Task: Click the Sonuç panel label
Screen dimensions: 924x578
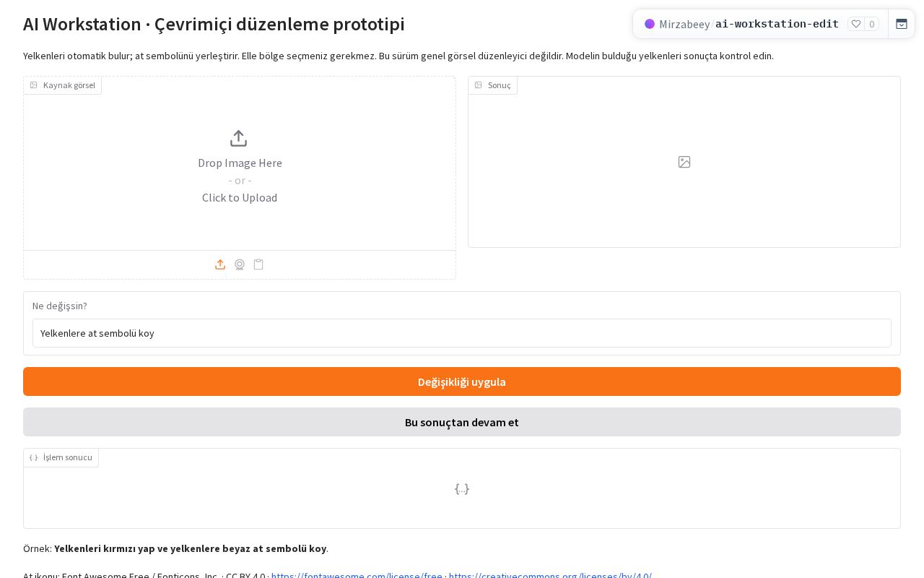Action: click(x=493, y=85)
